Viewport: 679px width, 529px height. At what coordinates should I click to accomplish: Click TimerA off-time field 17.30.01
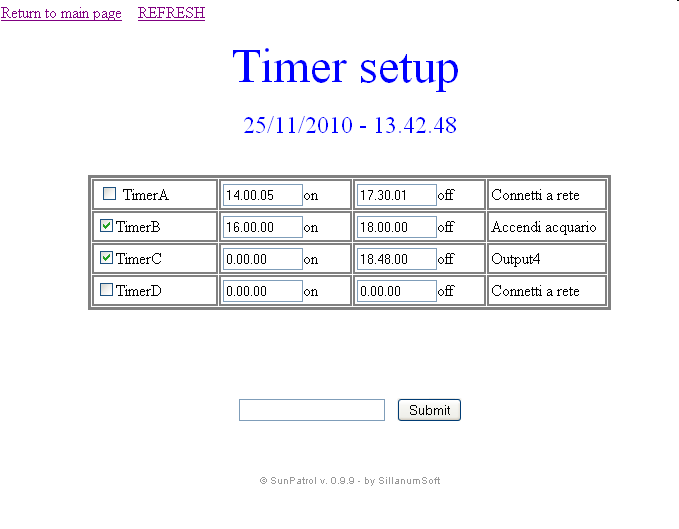coord(396,195)
